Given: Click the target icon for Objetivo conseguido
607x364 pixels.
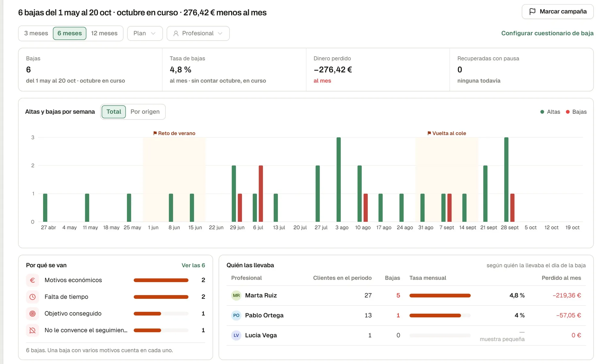Looking at the screenshot, I should point(32,313).
